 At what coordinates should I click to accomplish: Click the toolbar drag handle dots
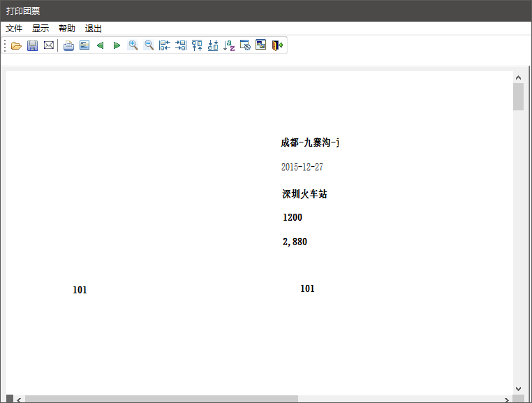(5, 45)
